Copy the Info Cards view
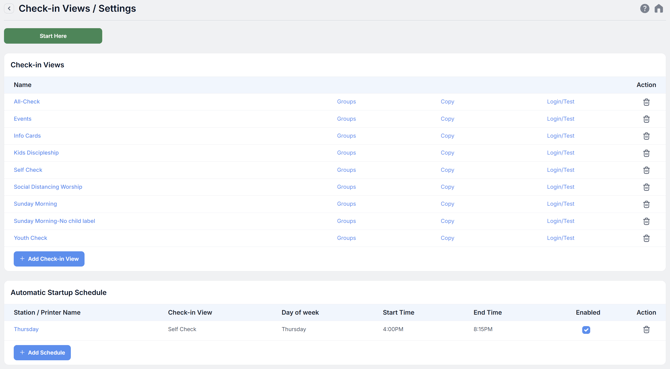Screen dimensions: 670x369 click(x=447, y=136)
